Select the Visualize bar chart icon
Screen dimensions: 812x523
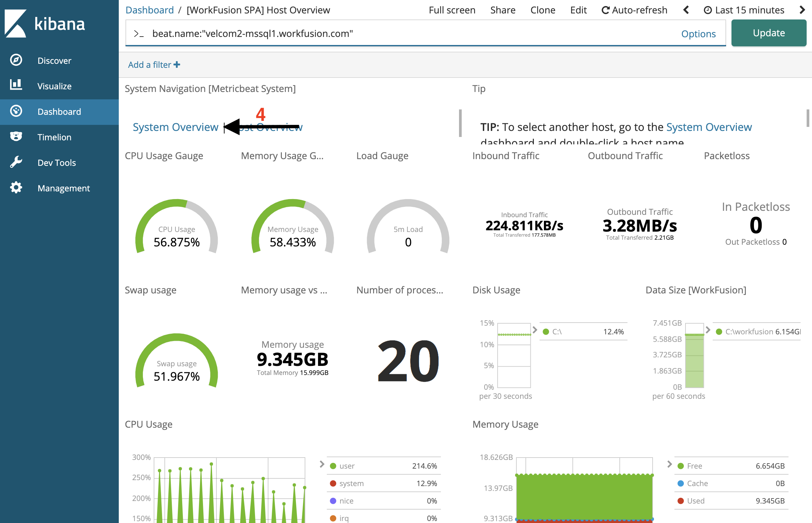16,85
